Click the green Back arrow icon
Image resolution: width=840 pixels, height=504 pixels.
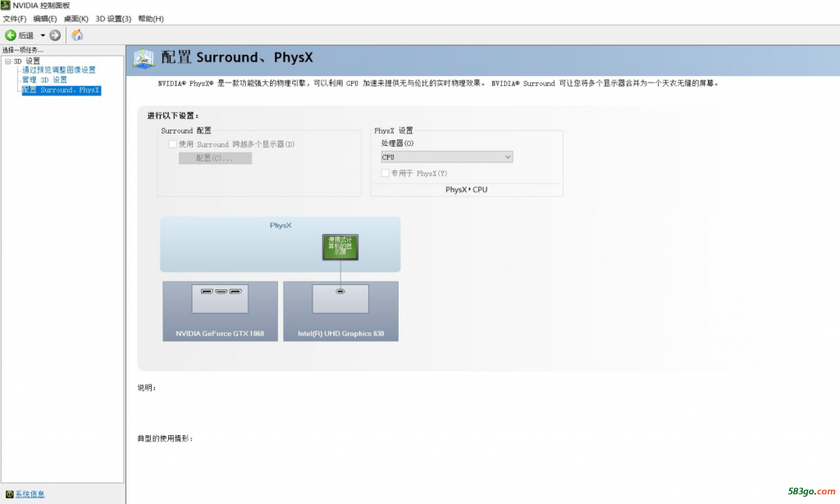(x=10, y=35)
